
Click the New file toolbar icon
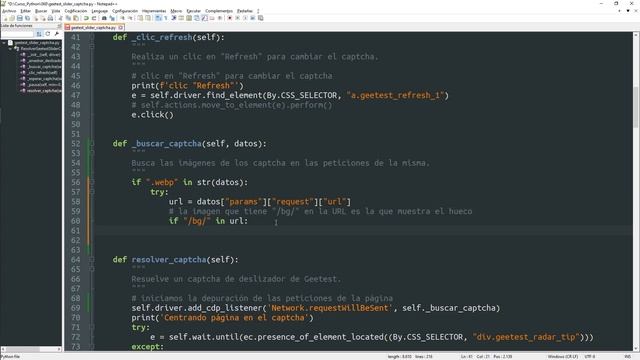click(5, 18)
